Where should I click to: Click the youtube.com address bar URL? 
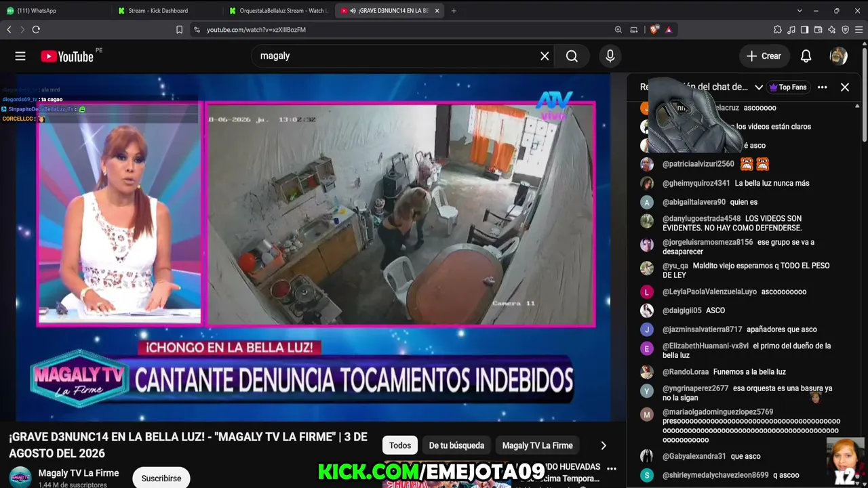tap(256, 30)
